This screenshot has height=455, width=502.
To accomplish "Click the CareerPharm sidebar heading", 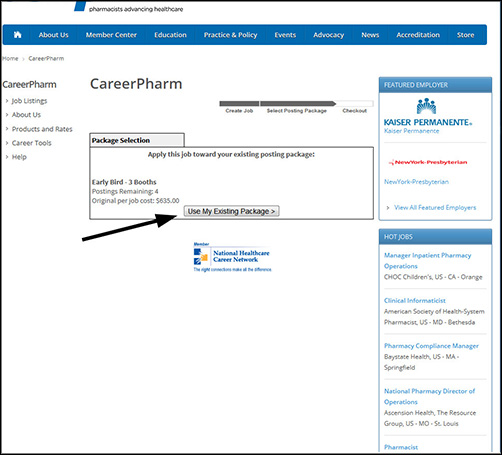I will coord(29,84).
